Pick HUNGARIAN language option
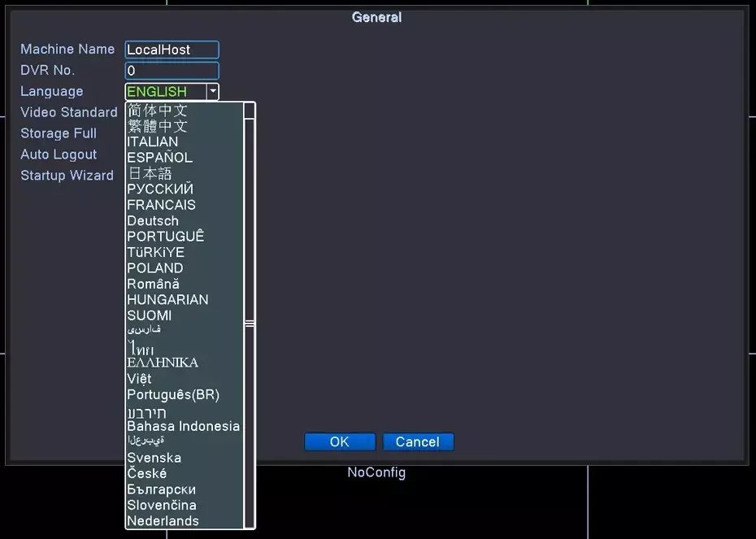756x539 pixels. coord(167,299)
